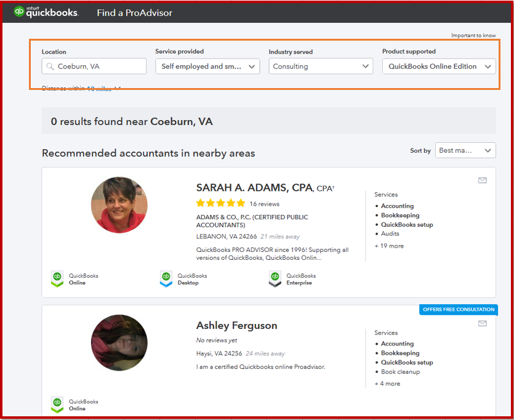Click No reviews yet text
514x420 pixels.
(216, 341)
